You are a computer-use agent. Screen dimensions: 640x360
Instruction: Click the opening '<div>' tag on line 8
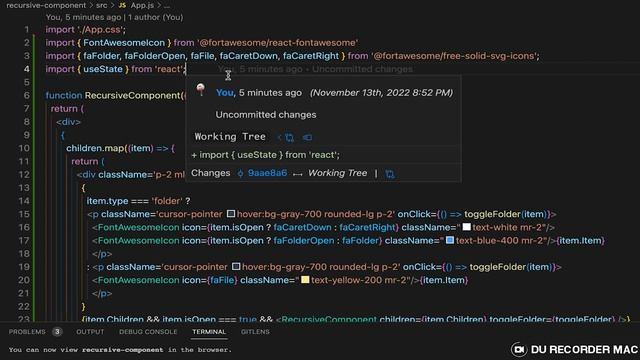[69, 122]
